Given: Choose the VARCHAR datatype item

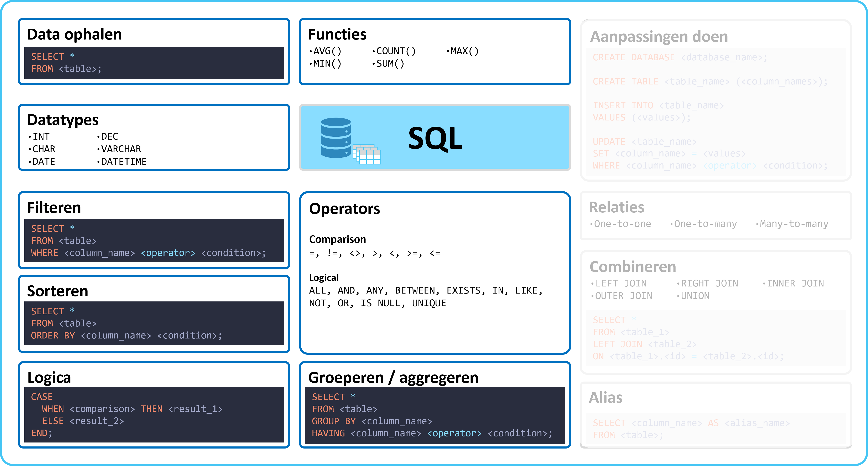Looking at the screenshot, I should (119, 149).
